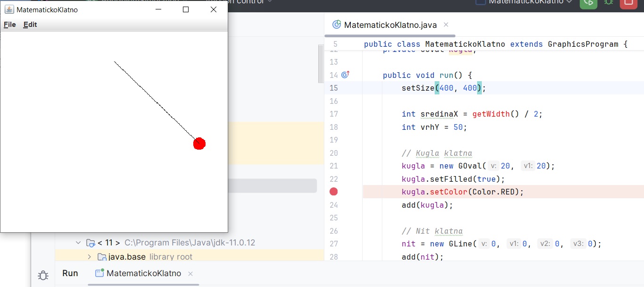Click the Debug bug icon in top toolbar

point(609,2)
